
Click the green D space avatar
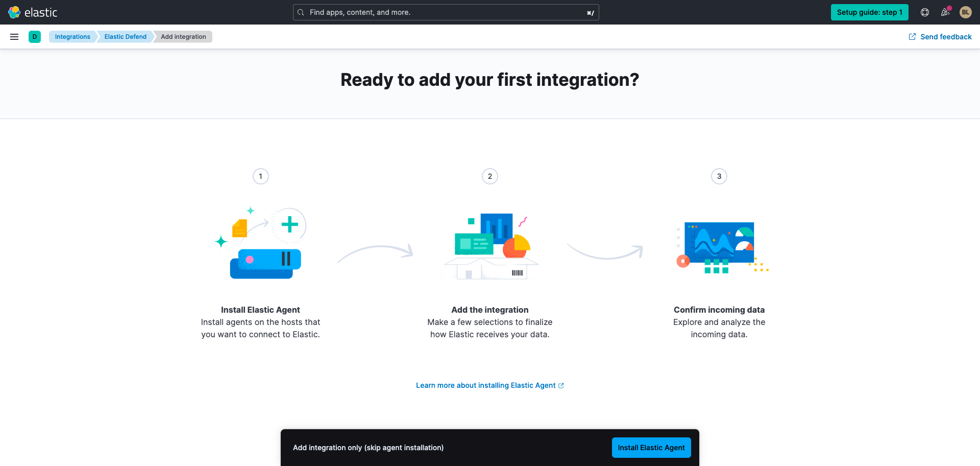[x=35, y=37]
